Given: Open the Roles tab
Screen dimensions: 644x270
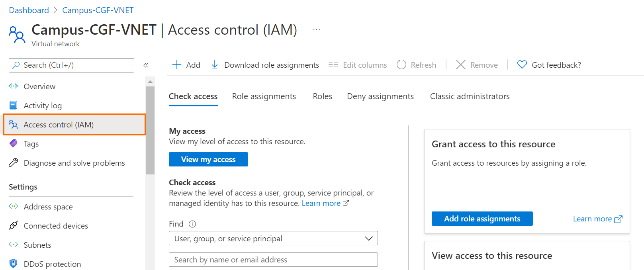Looking at the screenshot, I should (x=323, y=96).
